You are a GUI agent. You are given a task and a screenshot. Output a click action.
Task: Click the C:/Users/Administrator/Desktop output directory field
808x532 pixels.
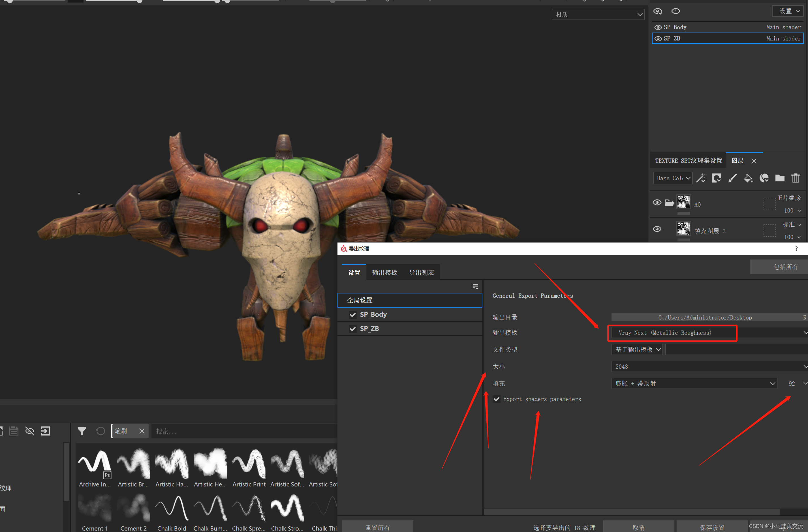(x=705, y=318)
